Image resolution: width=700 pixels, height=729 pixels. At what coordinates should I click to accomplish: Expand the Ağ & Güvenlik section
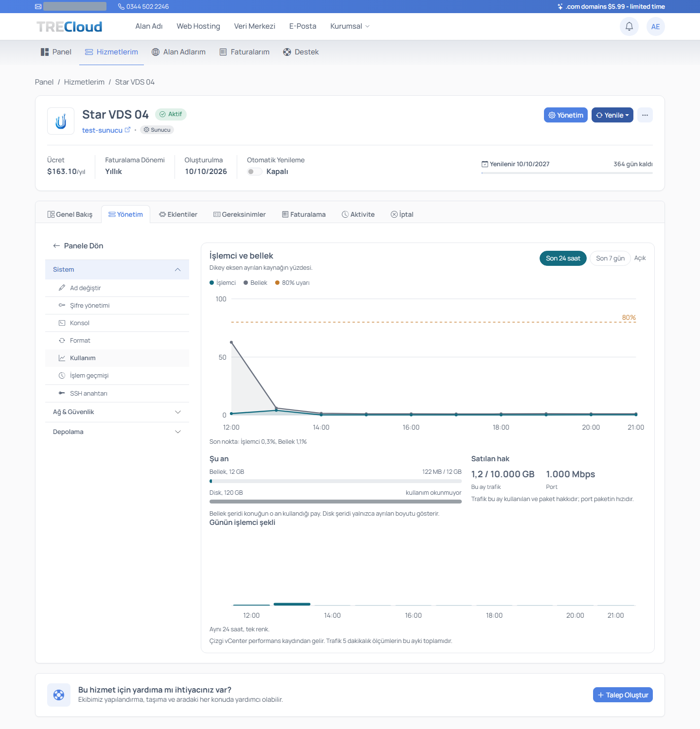[117, 412]
